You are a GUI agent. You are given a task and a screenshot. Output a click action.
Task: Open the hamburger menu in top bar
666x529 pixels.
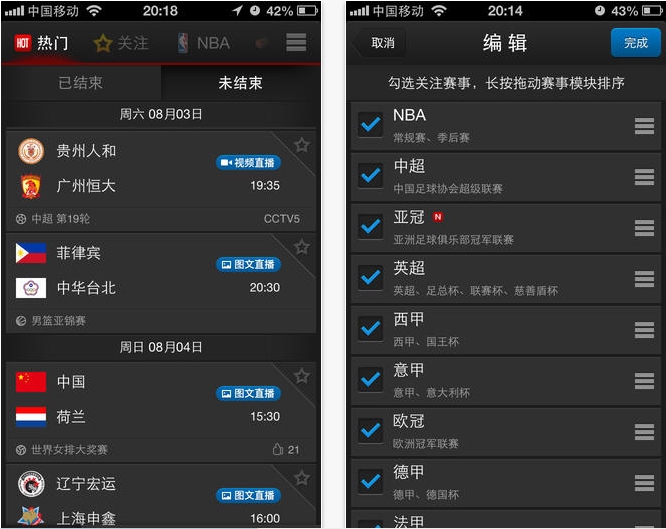tap(296, 42)
